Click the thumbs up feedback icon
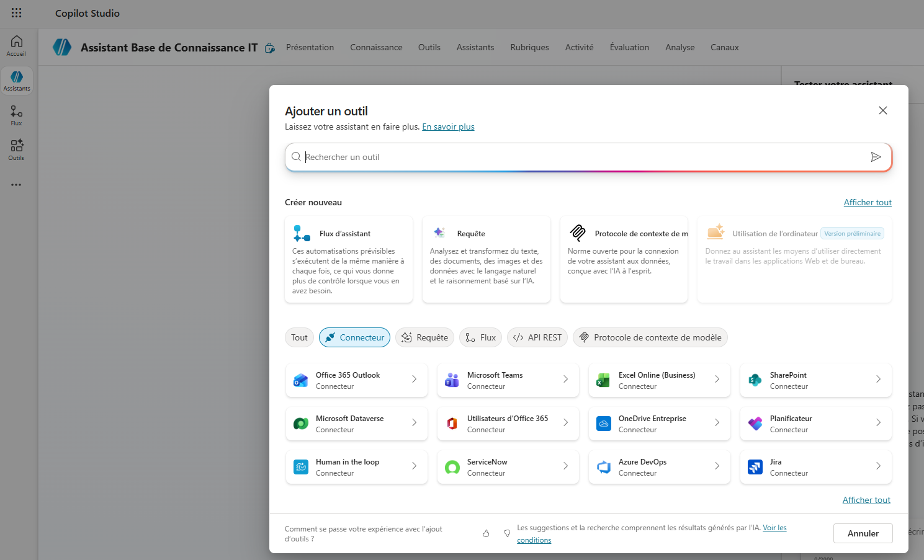 (x=486, y=533)
